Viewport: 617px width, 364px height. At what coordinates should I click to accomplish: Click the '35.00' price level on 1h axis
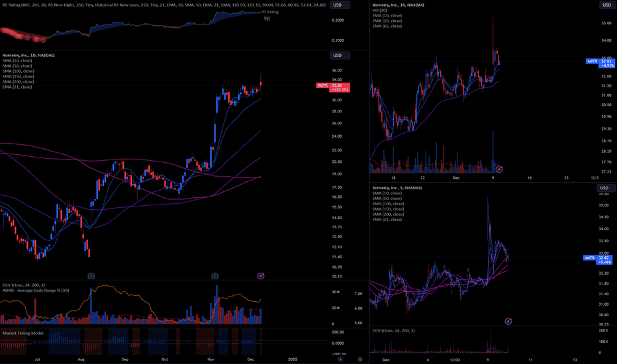[606, 23]
